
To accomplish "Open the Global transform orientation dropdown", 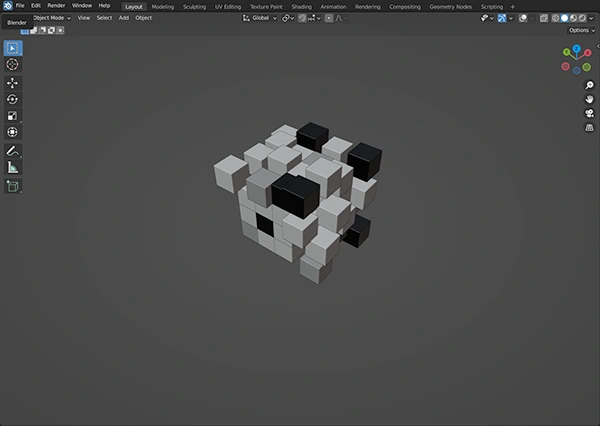I will [260, 18].
